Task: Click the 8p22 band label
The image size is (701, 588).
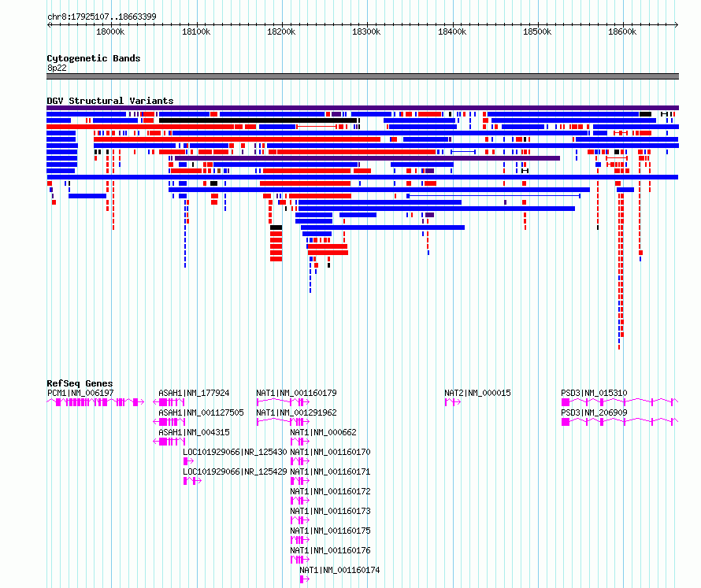Action: 57,68
